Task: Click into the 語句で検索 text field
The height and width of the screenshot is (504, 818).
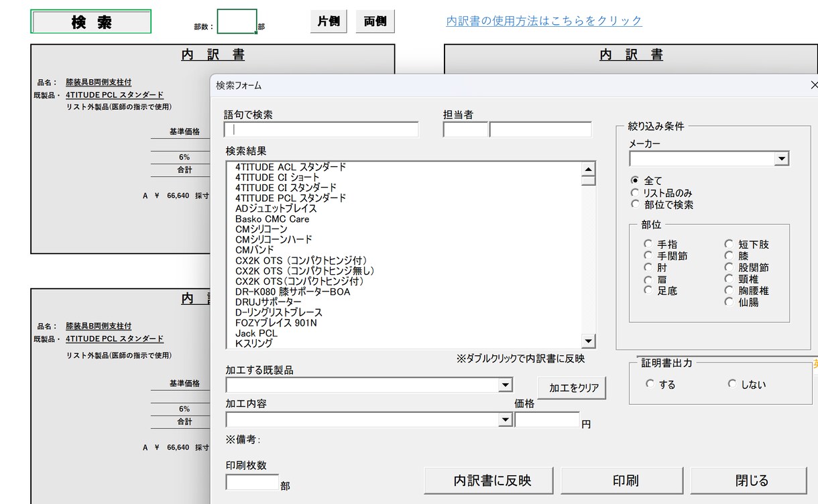Action: (321, 129)
